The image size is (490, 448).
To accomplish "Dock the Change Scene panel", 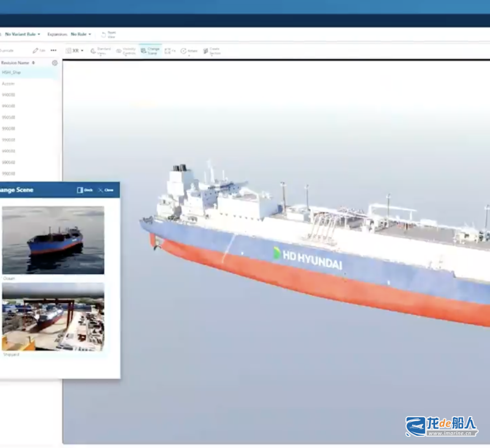I will pos(85,190).
